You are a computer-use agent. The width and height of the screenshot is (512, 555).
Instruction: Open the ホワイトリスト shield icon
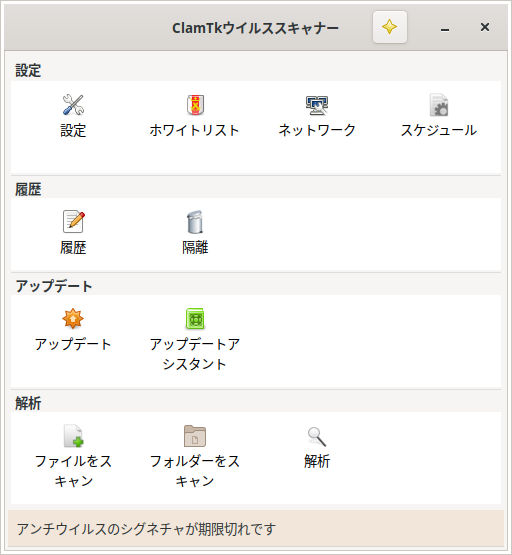click(195, 105)
